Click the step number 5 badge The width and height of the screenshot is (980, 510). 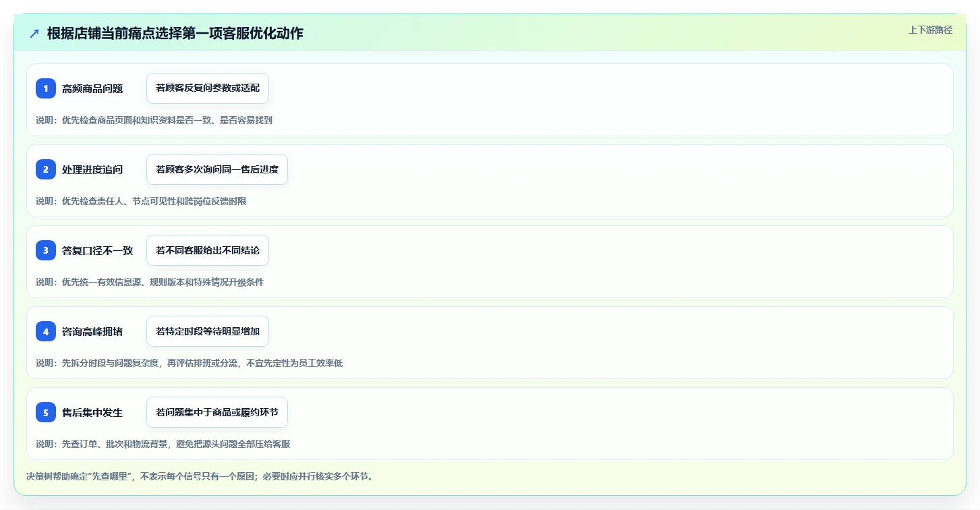click(46, 412)
